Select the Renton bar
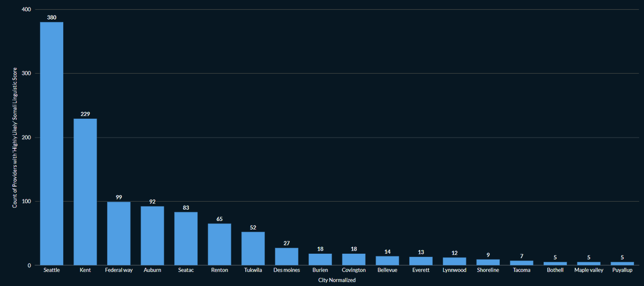Screen dimensions: 644x286 click(x=219, y=245)
